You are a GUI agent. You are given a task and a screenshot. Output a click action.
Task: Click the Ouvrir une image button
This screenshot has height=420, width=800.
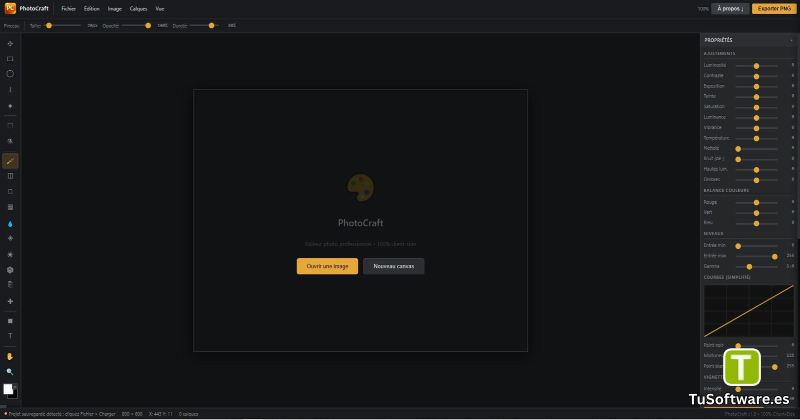pos(327,266)
